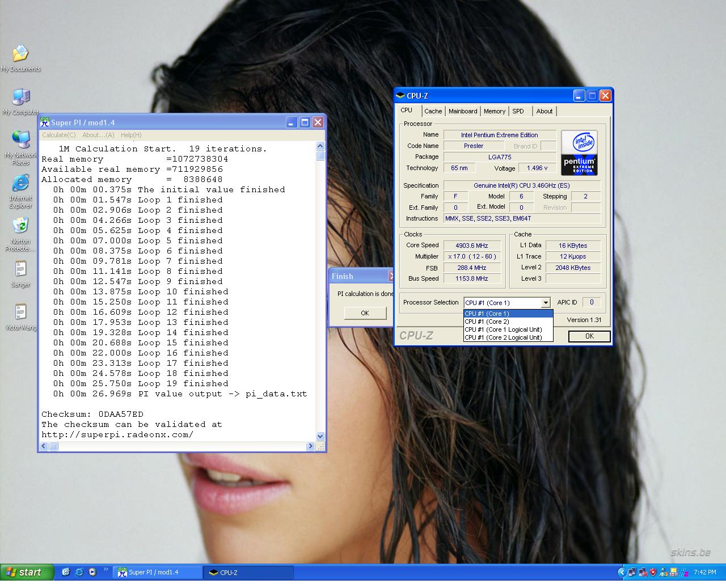Click the Voltage 1.496 v field
Viewport: 726px width, 588px height.
pos(537,168)
